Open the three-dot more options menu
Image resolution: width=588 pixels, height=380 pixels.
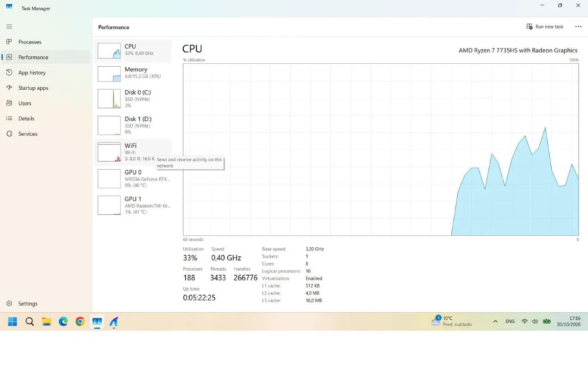point(578,27)
